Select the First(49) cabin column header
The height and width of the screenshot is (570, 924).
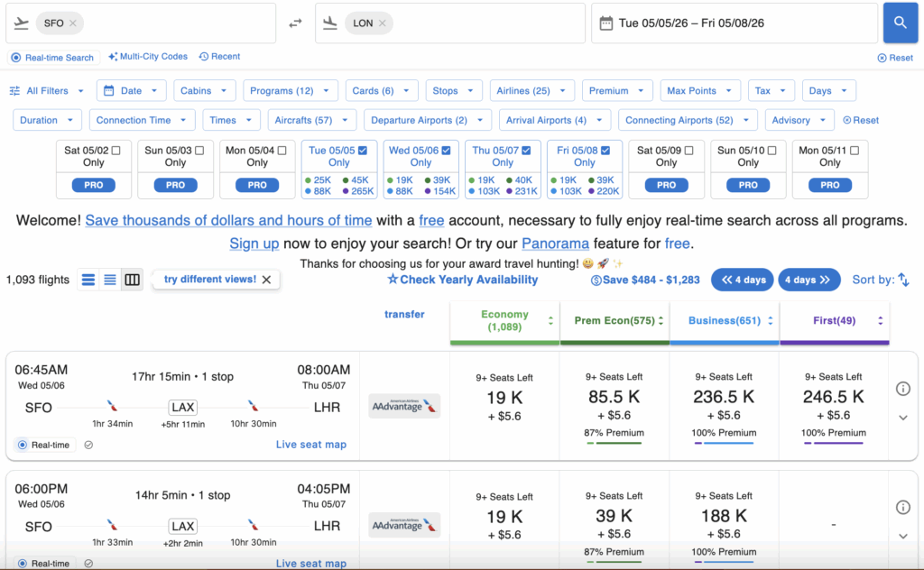pos(834,321)
